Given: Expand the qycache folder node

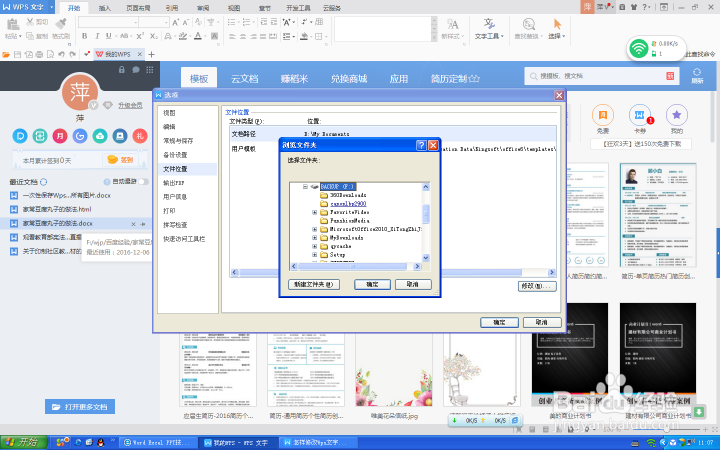Looking at the screenshot, I should (315, 246).
